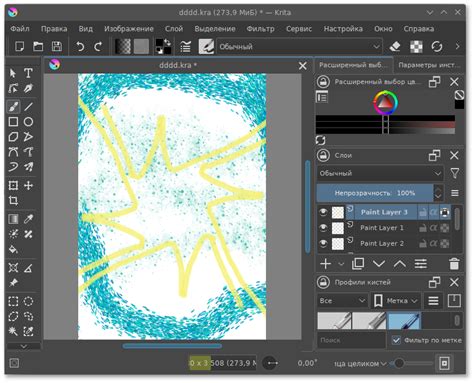Click the brush search field
474x383 pixels.
(351, 340)
